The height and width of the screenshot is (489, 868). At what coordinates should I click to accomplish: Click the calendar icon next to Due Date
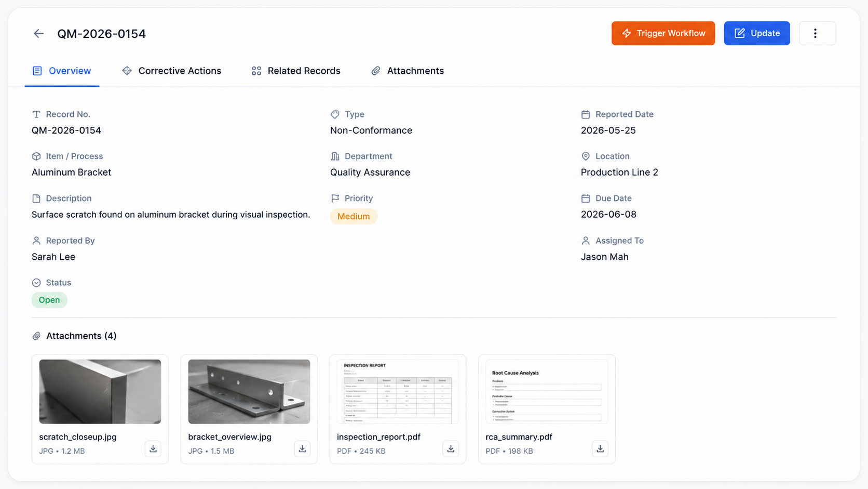[586, 199]
